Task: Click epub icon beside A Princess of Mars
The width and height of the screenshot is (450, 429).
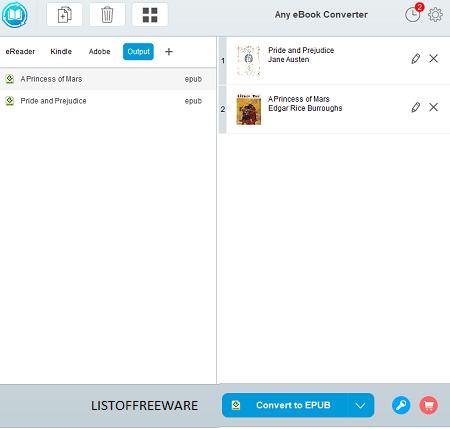Action: click(x=10, y=79)
